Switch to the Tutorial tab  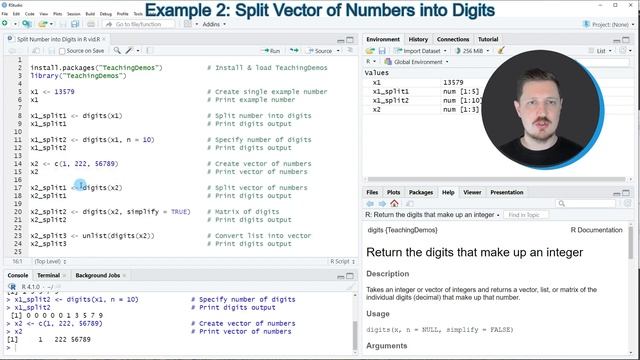coord(488,39)
